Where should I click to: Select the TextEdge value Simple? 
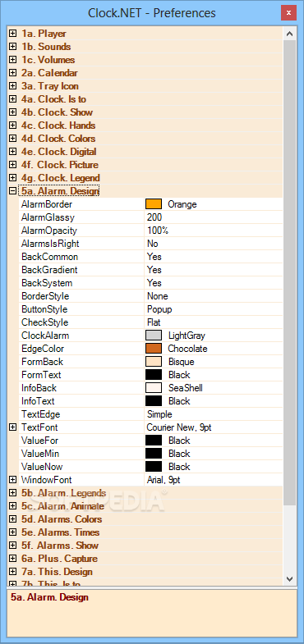(x=159, y=414)
